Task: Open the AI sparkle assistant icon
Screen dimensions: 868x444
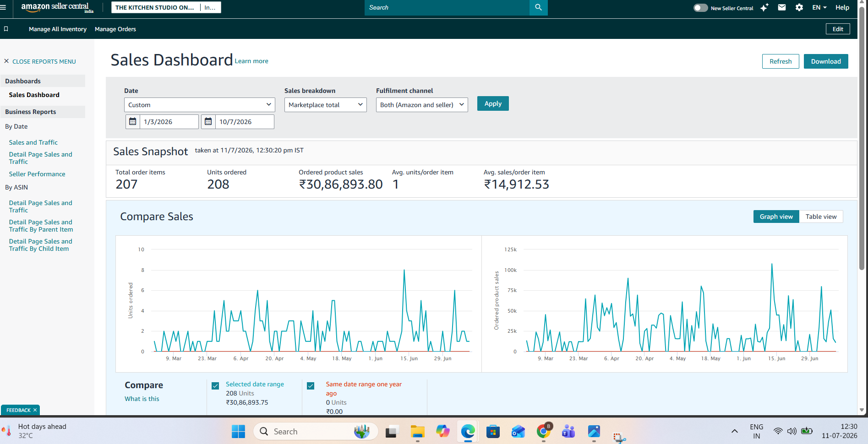Action: click(764, 7)
